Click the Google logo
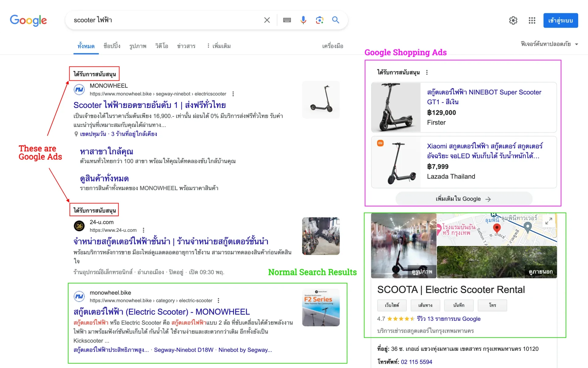Screen dimensions: 588x368 pyautogui.click(x=28, y=20)
